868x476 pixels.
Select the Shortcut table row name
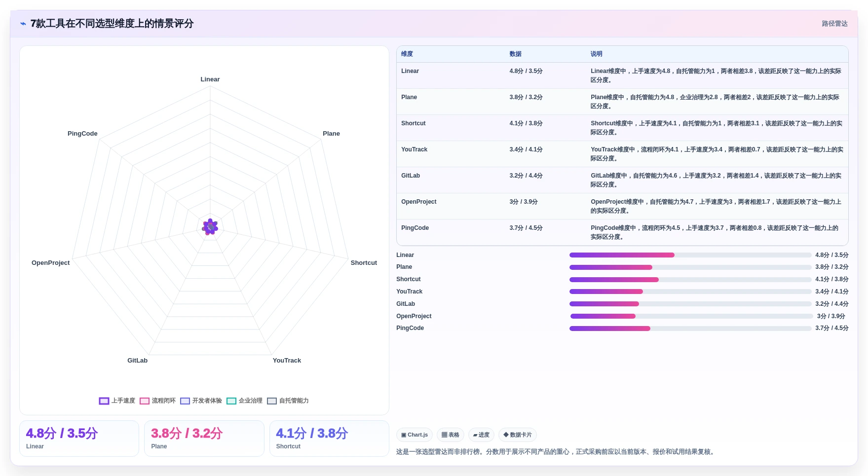click(x=414, y=123)
